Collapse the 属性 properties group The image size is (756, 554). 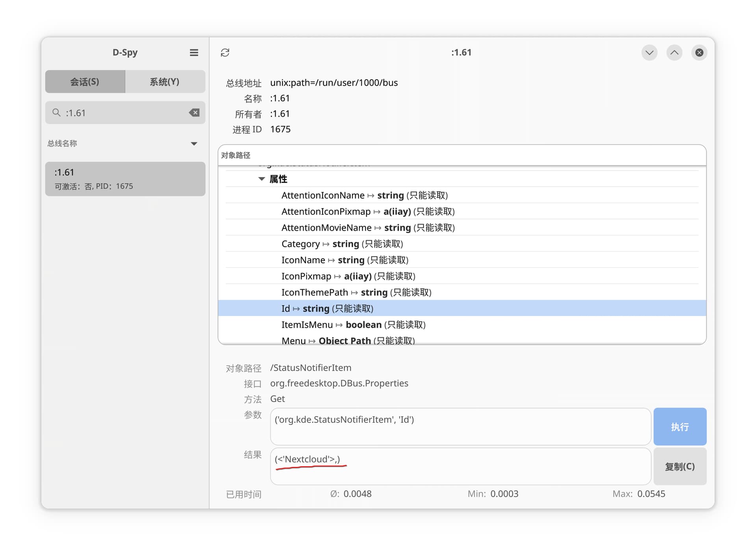tap(261, 179)
